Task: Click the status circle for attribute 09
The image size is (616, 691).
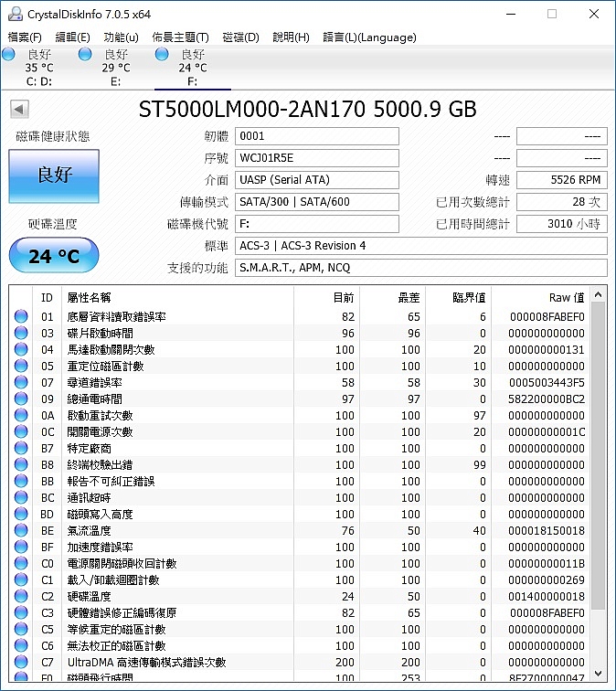Action: click(x=21, y=399)
